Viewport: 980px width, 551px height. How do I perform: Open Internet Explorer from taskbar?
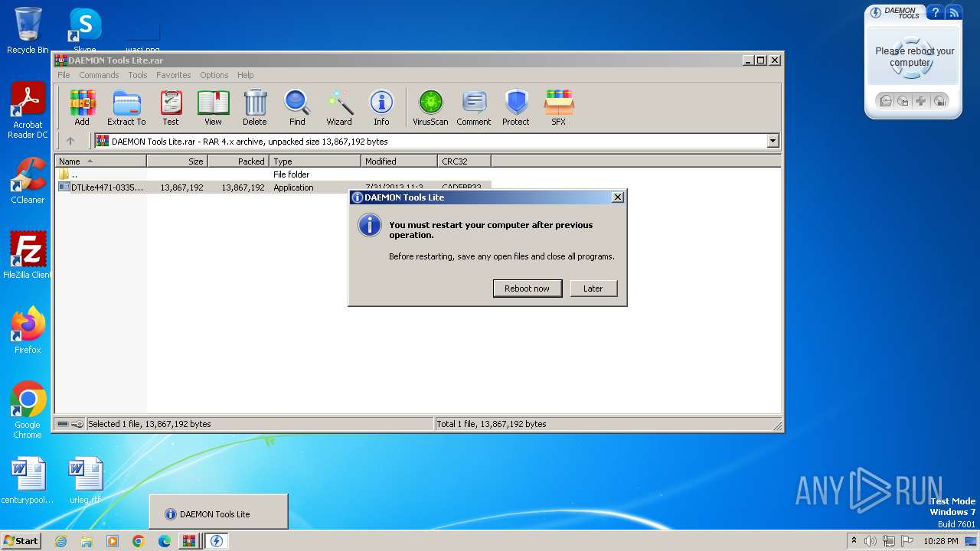(60, 541)
